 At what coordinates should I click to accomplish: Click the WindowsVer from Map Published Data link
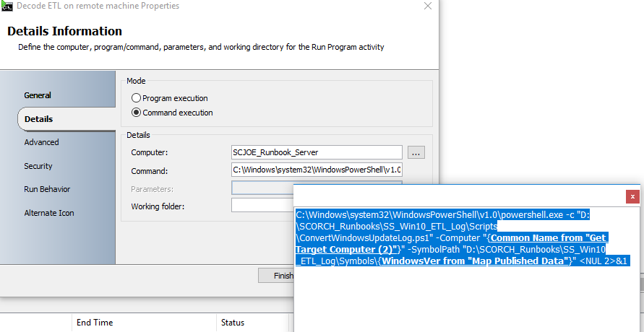click(x=475, y=261)
